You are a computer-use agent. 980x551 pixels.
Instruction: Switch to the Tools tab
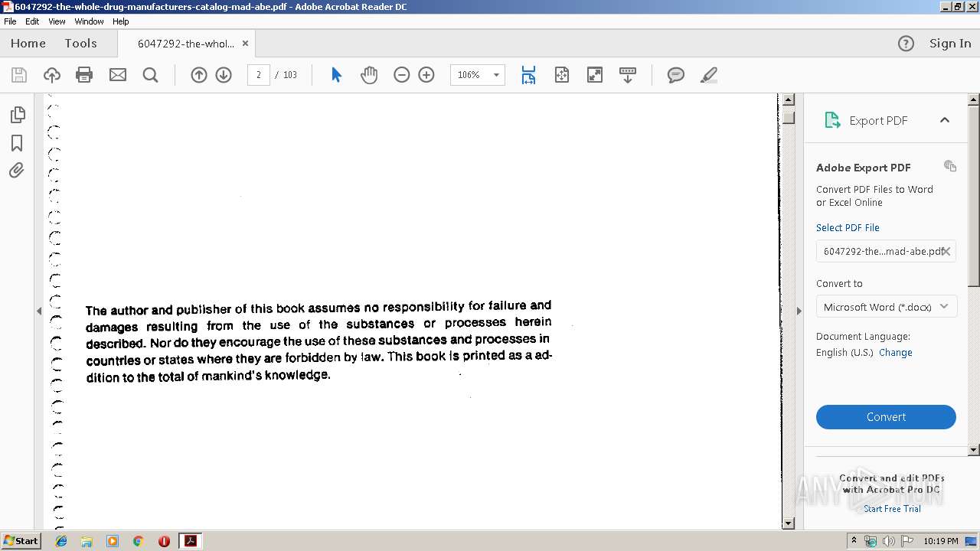tap(80, 44)
